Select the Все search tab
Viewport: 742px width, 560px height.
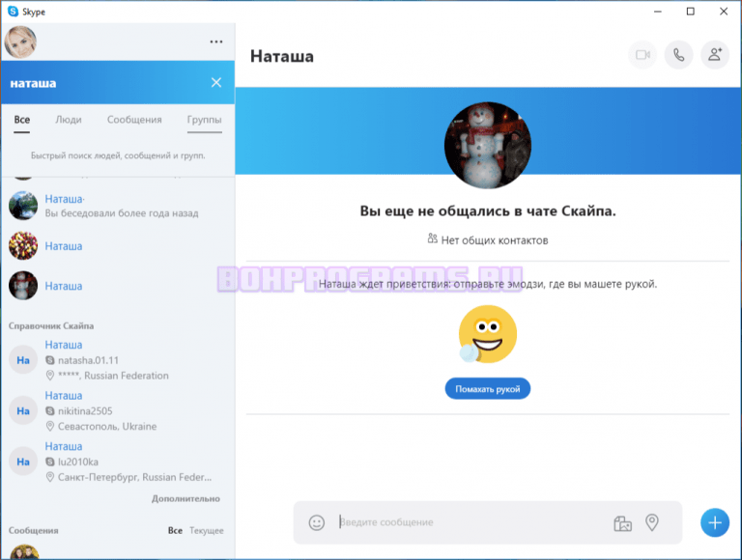click(22, 120)
